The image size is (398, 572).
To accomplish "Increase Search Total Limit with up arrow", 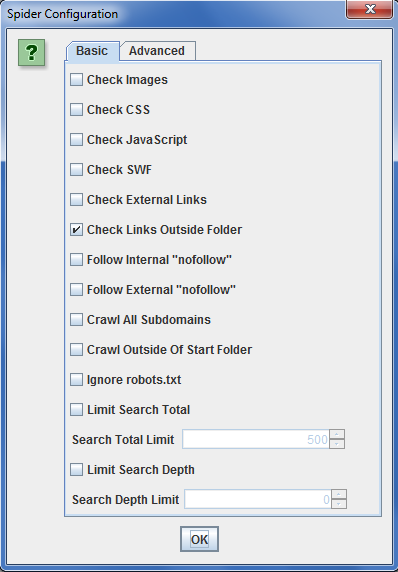I will pos(337,434).
